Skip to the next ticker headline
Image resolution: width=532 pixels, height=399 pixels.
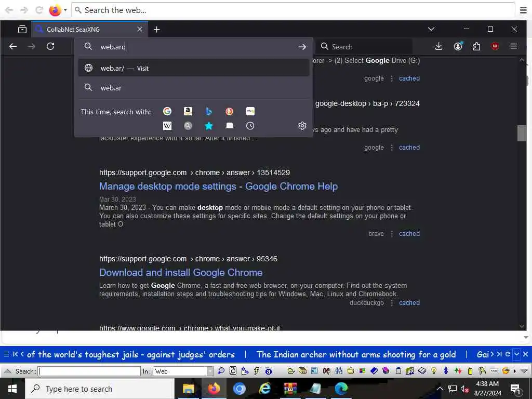pos(491,354)
